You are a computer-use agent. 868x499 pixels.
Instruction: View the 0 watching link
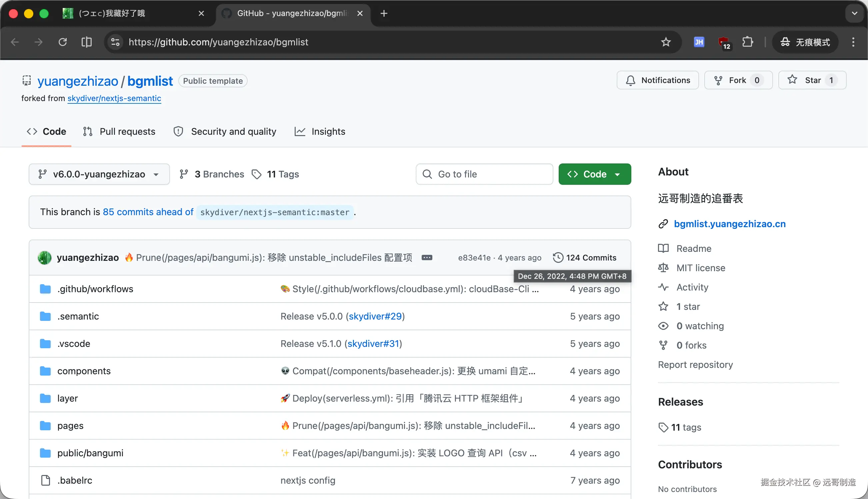click(x=700, y=326)
